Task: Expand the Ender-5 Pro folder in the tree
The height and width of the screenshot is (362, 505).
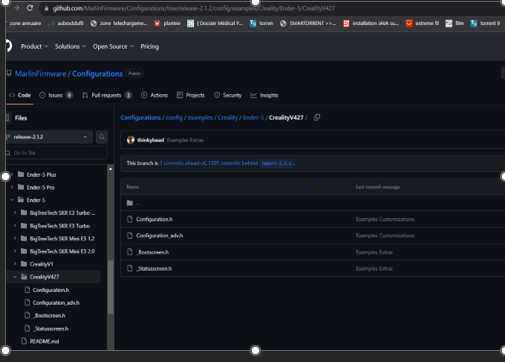Action: (x=12, y=187)
